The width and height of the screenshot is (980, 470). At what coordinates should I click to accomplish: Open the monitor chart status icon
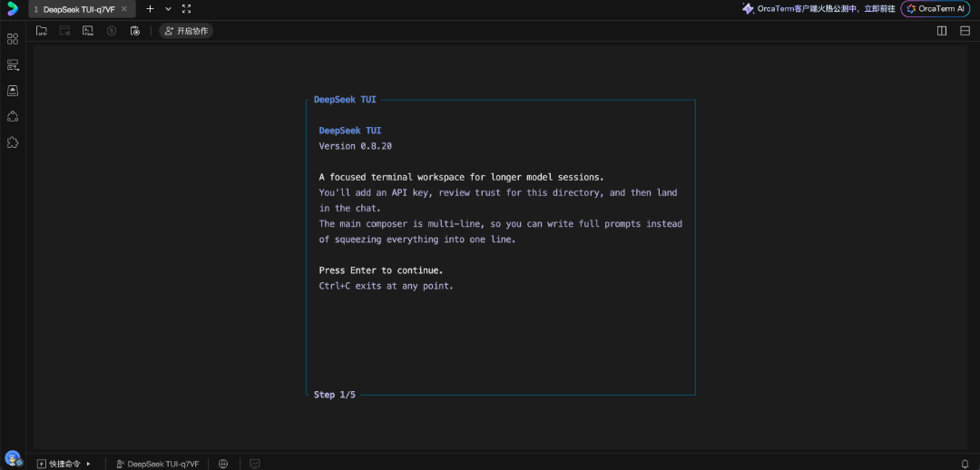(254, 464)
